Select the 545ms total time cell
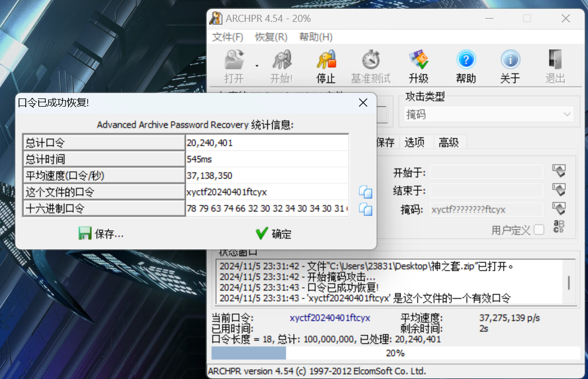 (267, 159)
